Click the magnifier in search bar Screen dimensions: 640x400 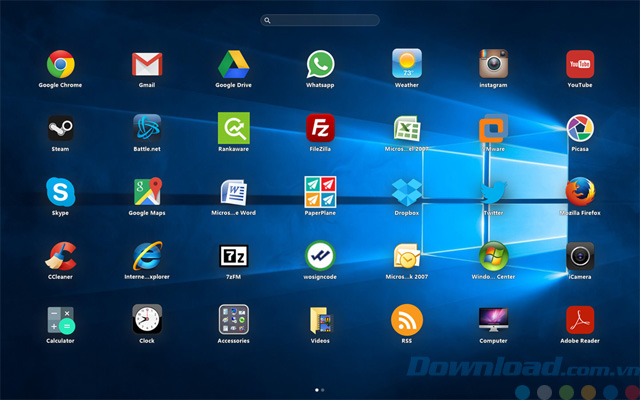pos(267,20)
